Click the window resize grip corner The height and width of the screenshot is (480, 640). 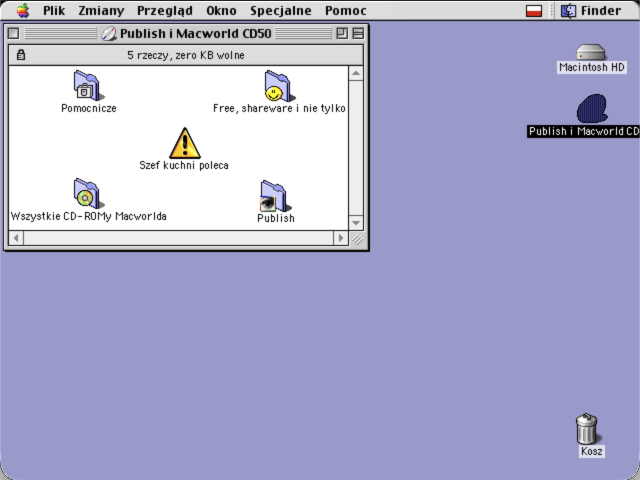tap(357, 239)
